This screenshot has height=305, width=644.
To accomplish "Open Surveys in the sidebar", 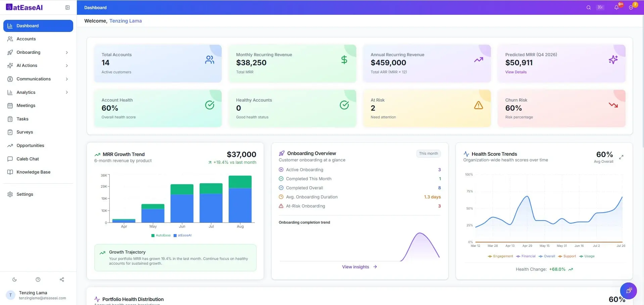I will click(38, 132).
